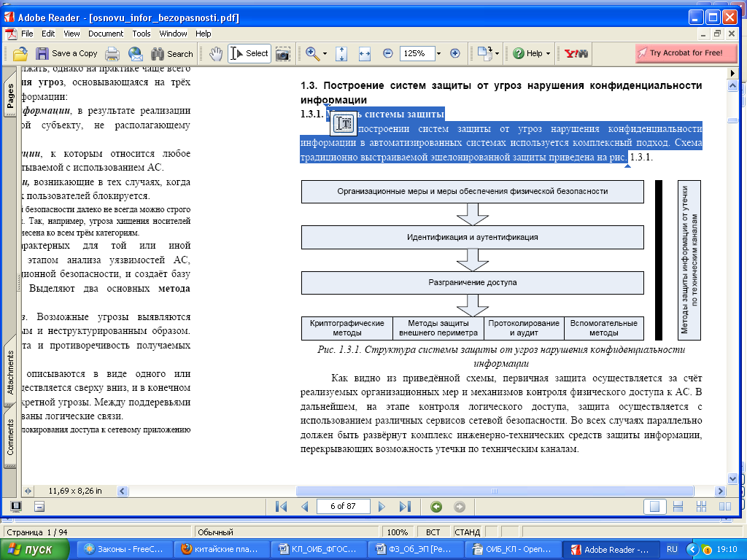Click the RU language indicator
747x560 pixels.
pyautogui.click(x=672, y=549)
